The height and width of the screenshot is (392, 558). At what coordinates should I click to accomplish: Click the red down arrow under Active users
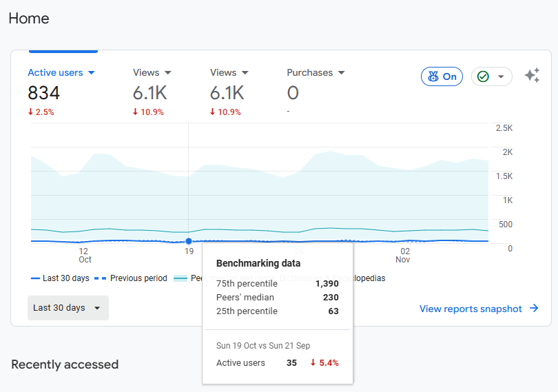pyautogui.click(x=30, y=112)
